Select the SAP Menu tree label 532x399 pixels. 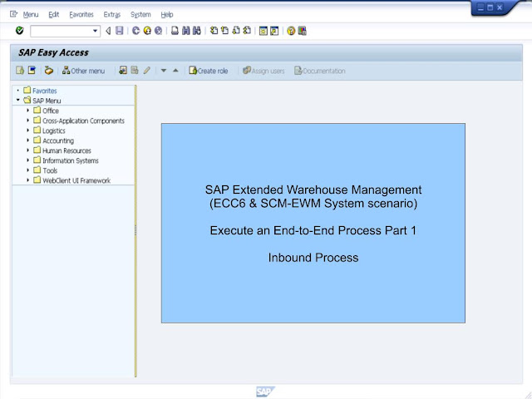[x=47, y=101]
